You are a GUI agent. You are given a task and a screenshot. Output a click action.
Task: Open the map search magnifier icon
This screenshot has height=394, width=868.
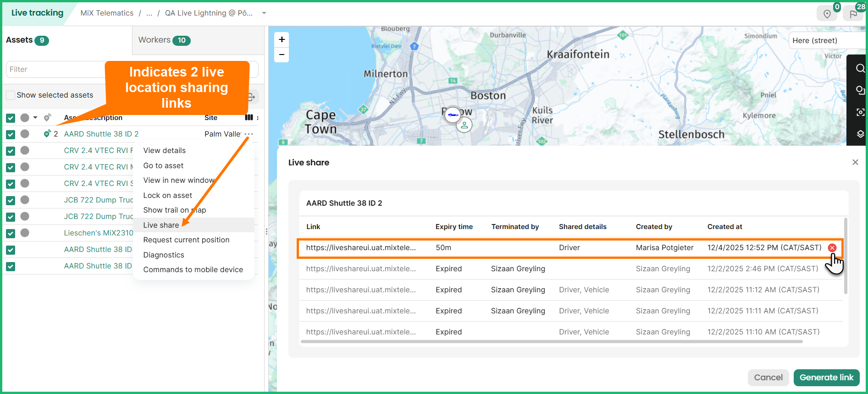pos(860,69)
